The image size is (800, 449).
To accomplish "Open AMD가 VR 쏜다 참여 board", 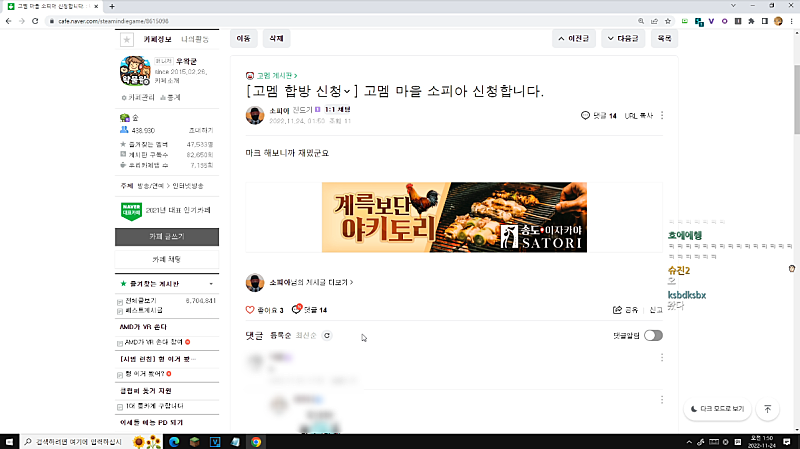I will click(x=154, y=342).
